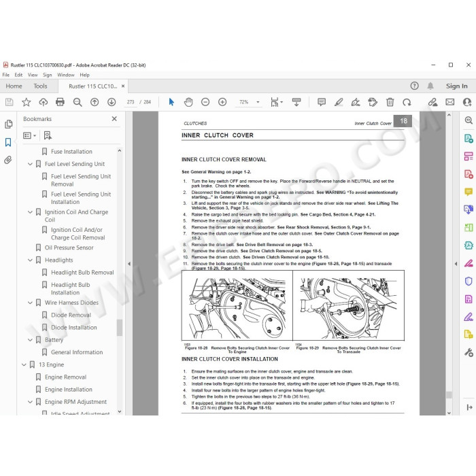Open the Protect shield tool in right pane
This screenshot has width=476, height=476.
(x=469, y=282)
